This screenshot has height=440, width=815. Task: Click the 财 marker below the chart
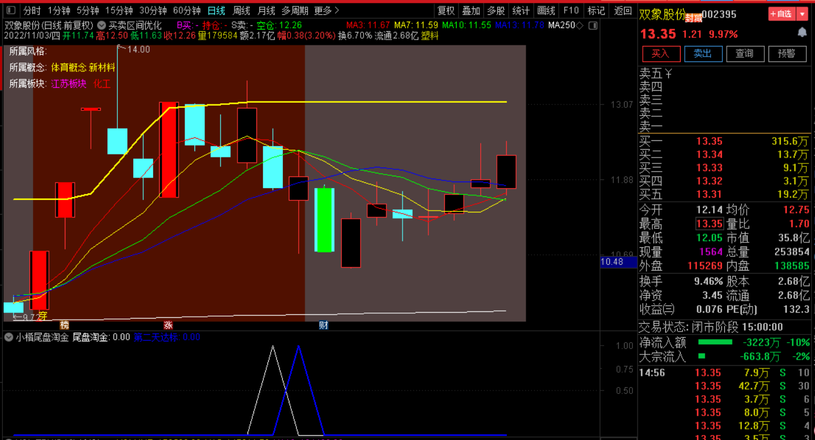323,325
